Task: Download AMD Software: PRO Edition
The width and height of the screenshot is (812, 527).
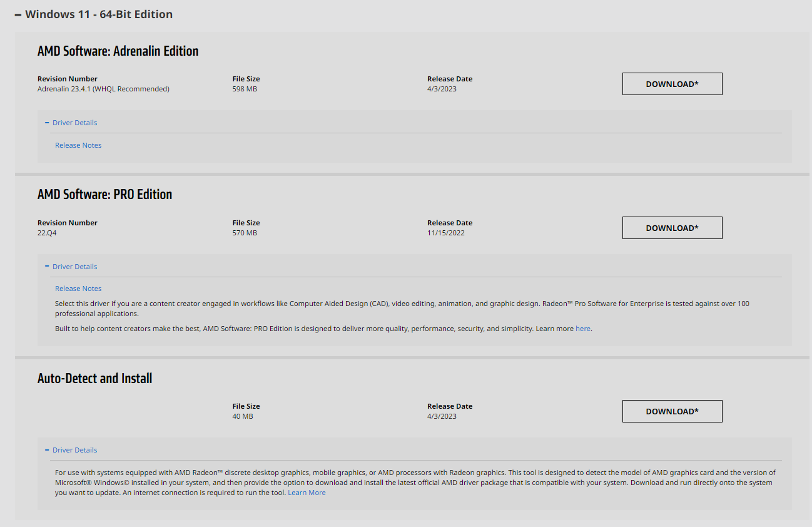Action: click(672, 228)
